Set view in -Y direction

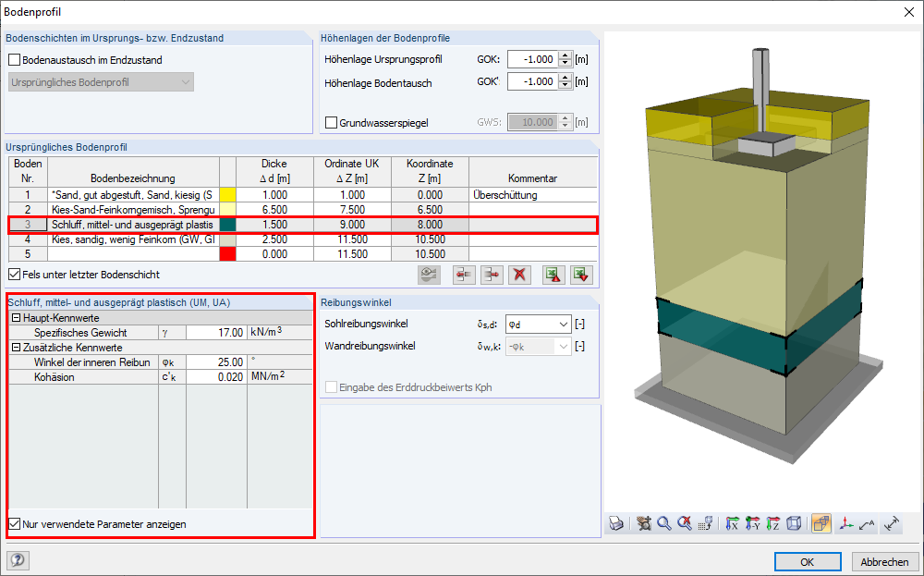click(x=752, y=523)
